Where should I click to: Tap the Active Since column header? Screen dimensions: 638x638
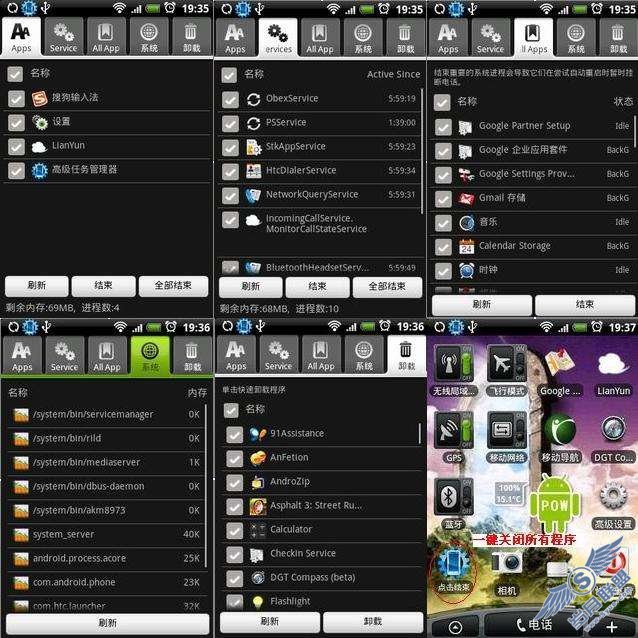click(393, 74)
